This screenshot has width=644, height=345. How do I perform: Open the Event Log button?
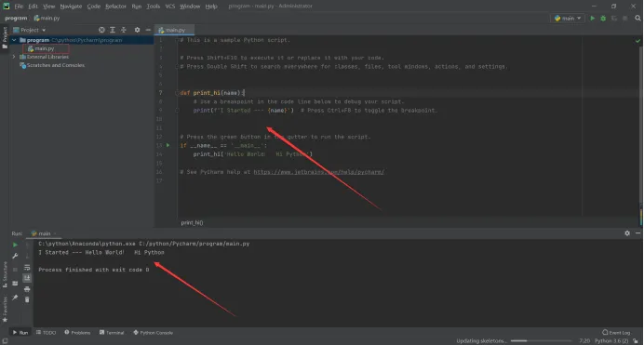coord(616,333)
